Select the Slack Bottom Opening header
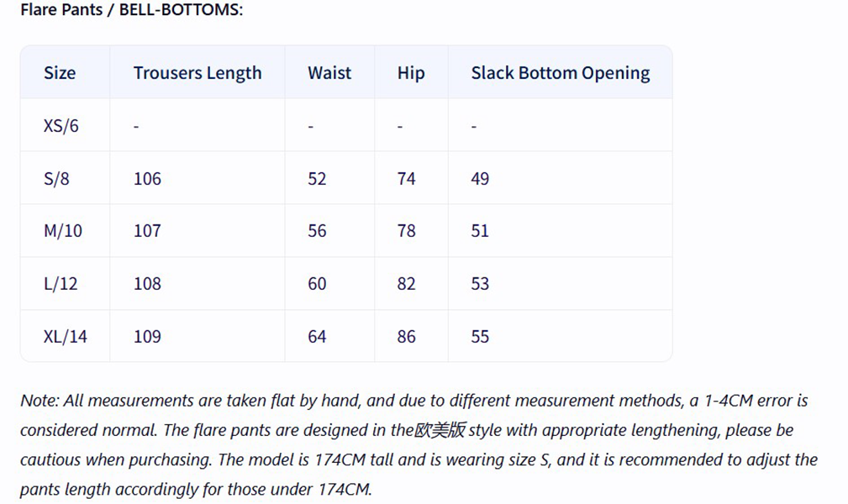The height and width of the screenshot is (504, 848). (561, 73)
